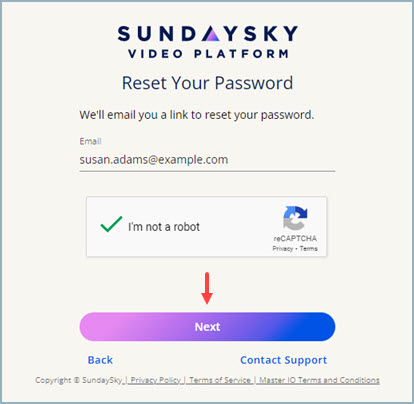Viewport: 414px width, 404px height.
Task: Click the red arrow pointing at Next
Action: [207, 288]
